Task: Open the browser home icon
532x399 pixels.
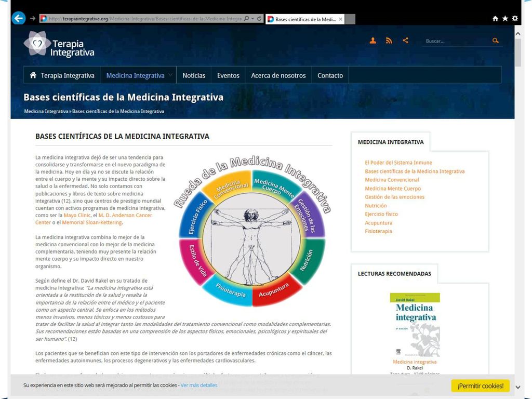Action: click(495, 19)
